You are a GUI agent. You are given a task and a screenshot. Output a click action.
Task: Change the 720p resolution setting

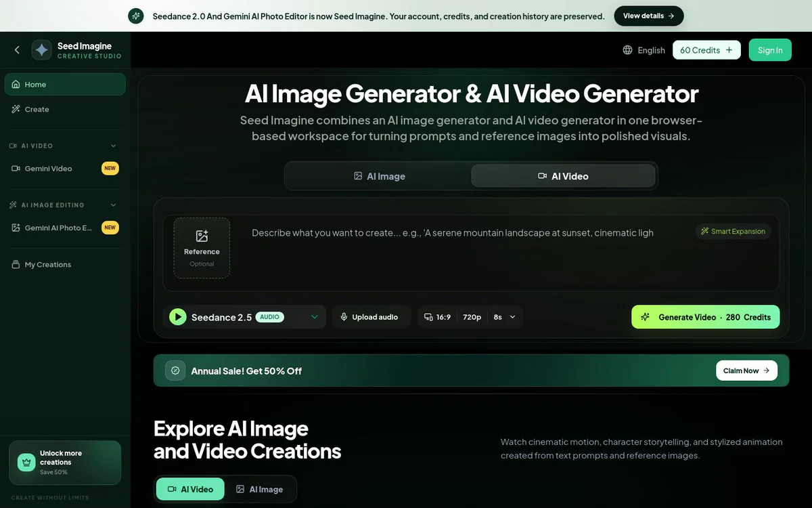[x=472, y=317]
